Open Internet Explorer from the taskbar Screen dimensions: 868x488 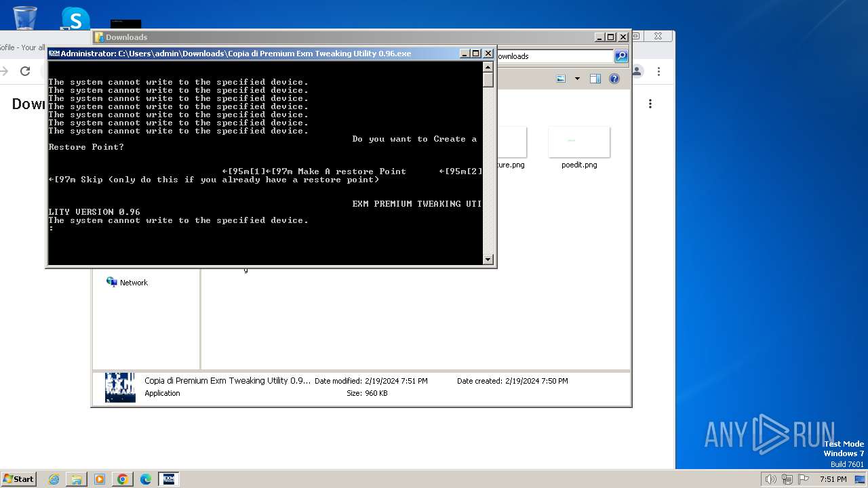point(54,479)
